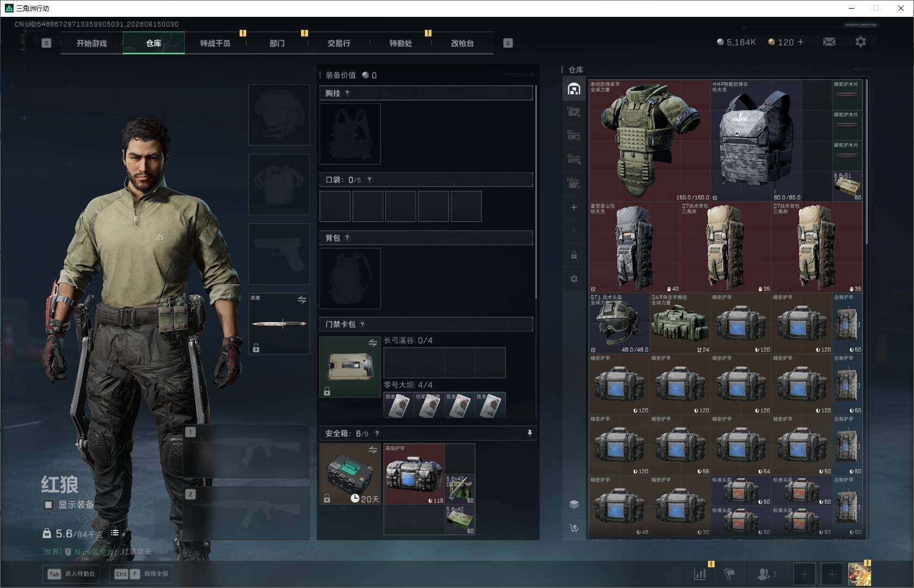Go to the 交易行 tab
Screen dimensions: 914x588
(339, 43)
